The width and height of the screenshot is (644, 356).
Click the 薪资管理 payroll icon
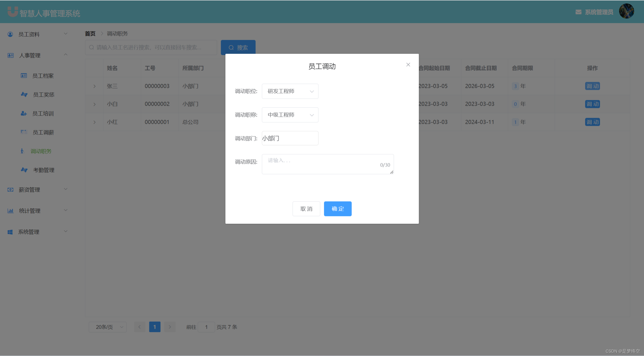(10, 189)
